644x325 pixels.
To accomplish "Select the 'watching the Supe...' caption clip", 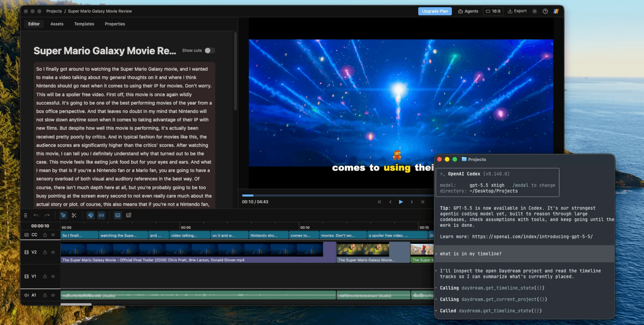I will [123, 235].
